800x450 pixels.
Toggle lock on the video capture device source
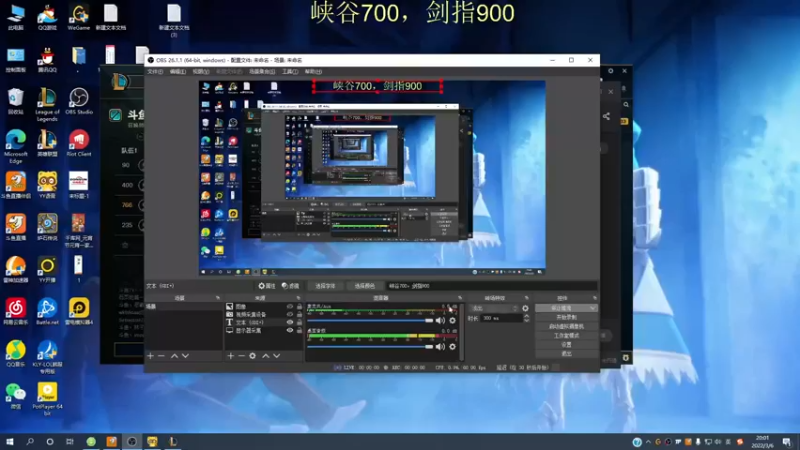(x=299, y=314)
